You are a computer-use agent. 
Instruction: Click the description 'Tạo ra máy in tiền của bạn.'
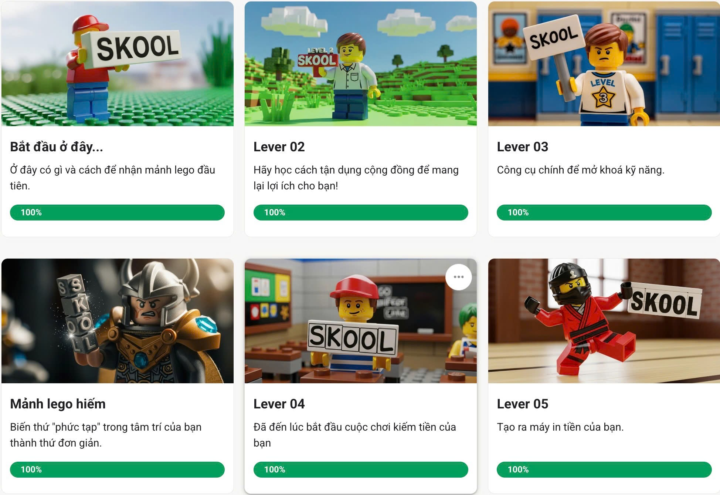click(x=560, y=427)
